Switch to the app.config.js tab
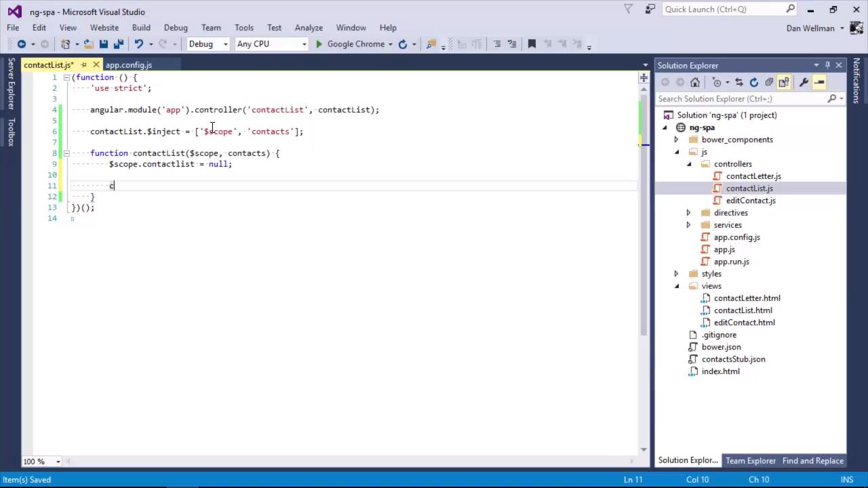This screenshot has height=488, width=868. click(128, 65)
